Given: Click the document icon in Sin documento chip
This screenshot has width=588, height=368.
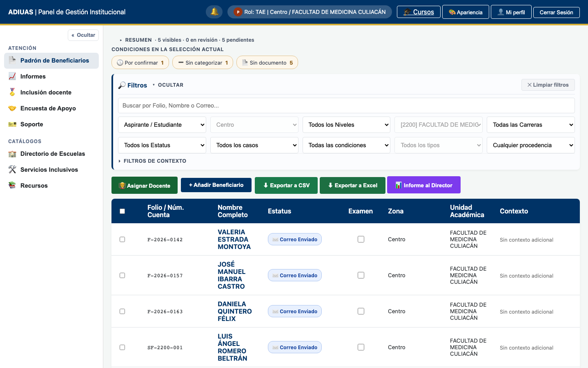Looking at the screenshot, I should click(245, 63).
